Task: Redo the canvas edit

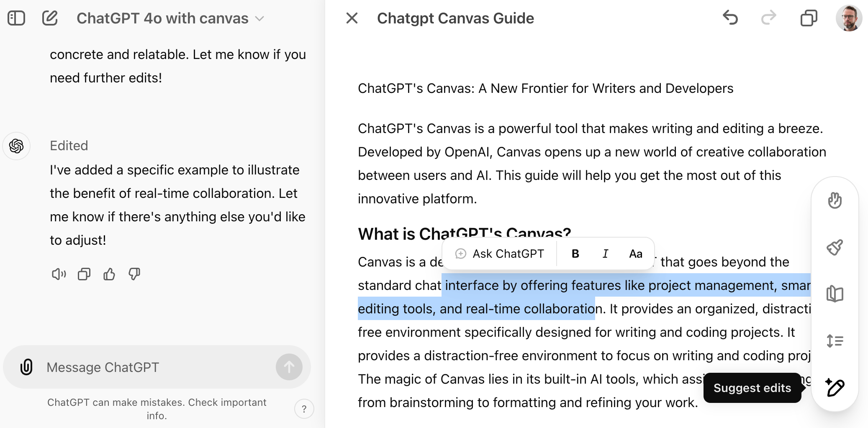Action: (769, 18)
